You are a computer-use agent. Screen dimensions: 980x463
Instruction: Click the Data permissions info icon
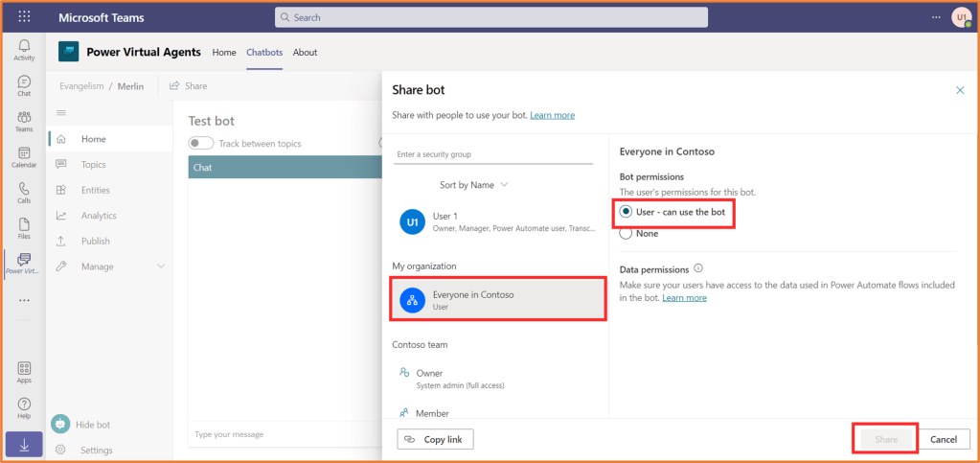[x=698, y=269]
